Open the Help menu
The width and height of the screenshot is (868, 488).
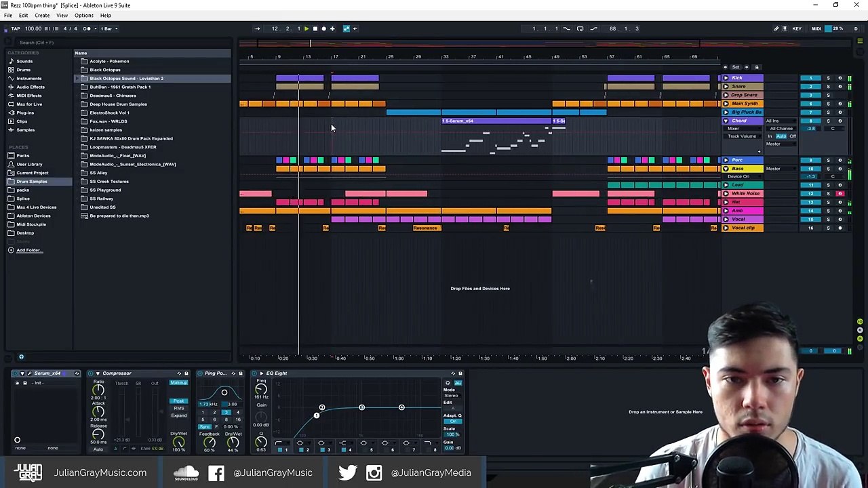106,15
